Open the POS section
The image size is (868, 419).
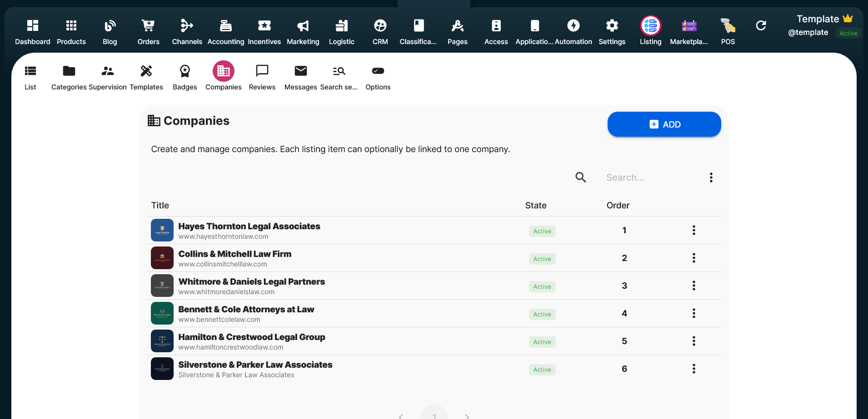[728, 32]
